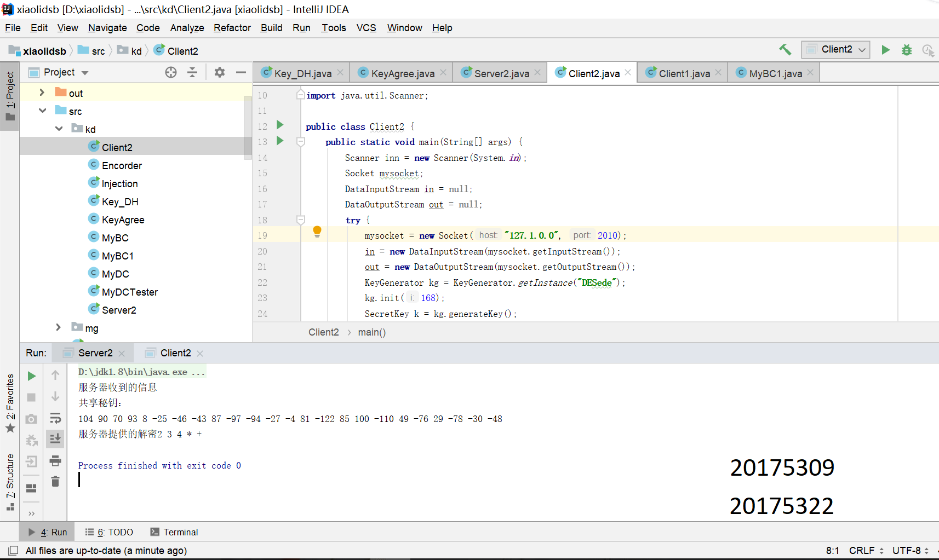939x560 pixels.
Task: Change line separator CRLF in status bar
Action: 866,551
